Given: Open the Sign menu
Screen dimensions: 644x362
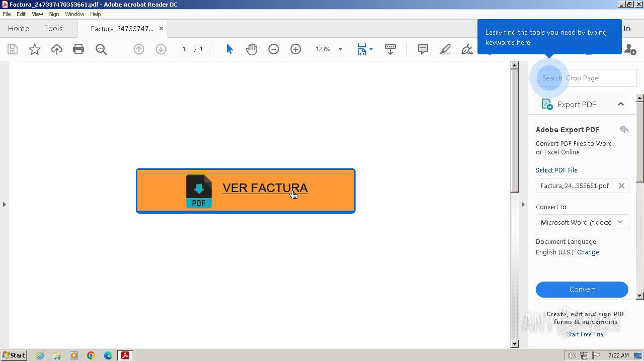Looking at the screenshot, I should point(54,14).
